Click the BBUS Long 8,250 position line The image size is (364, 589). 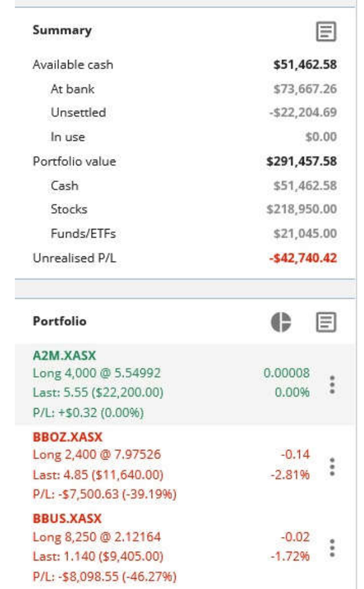[x=96, y=537]
